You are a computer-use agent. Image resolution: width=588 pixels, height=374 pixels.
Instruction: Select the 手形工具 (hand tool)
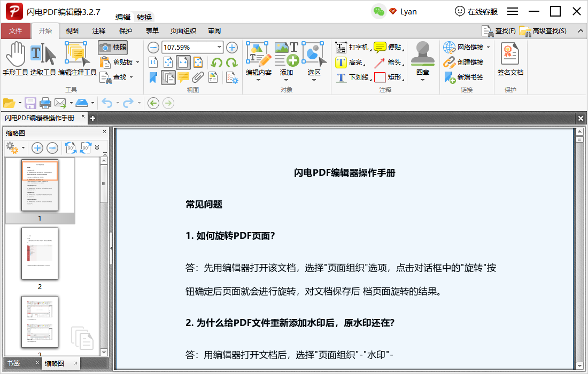[16, 56]
